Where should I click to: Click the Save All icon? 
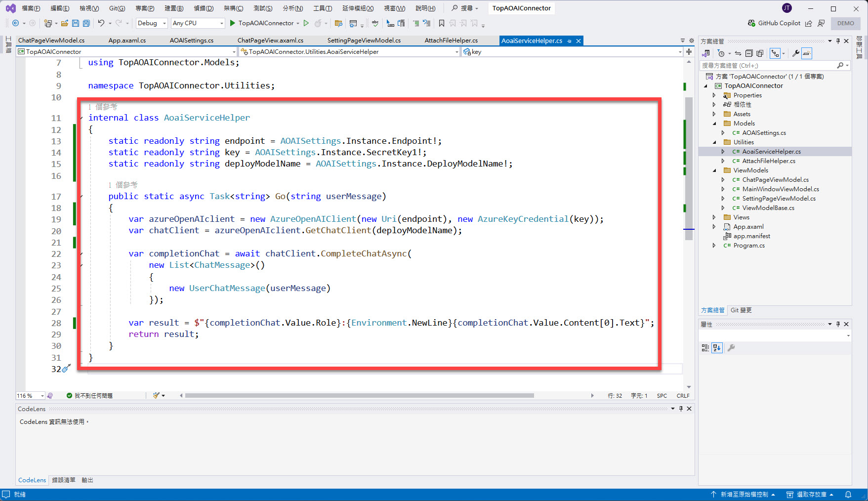[x=86, y=23]
